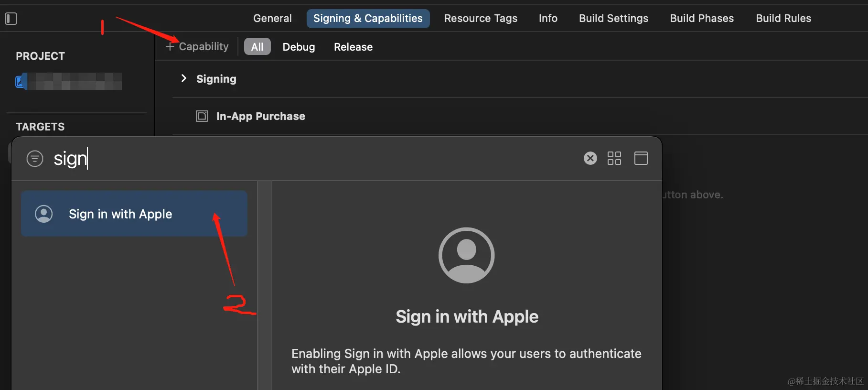This screenshot has width=868, height=390.
Task: Switch to the Resource Tags tab
Action: pyautogui.click(x=481, y=18)
